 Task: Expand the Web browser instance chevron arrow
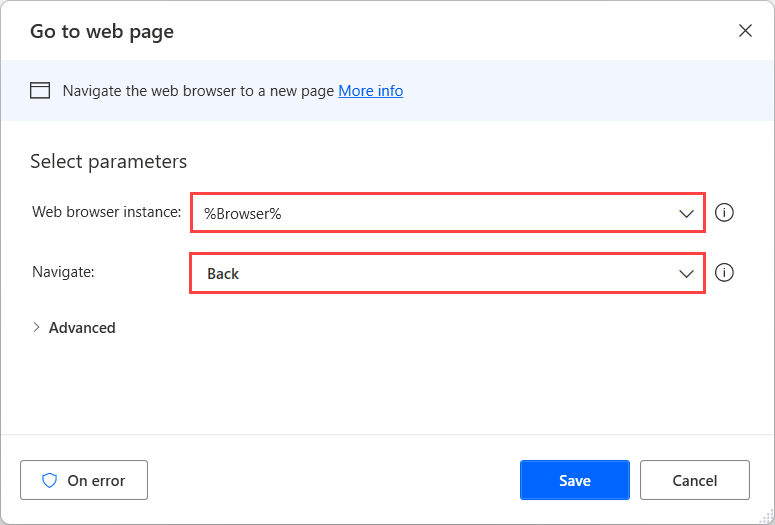coord(686,214)
